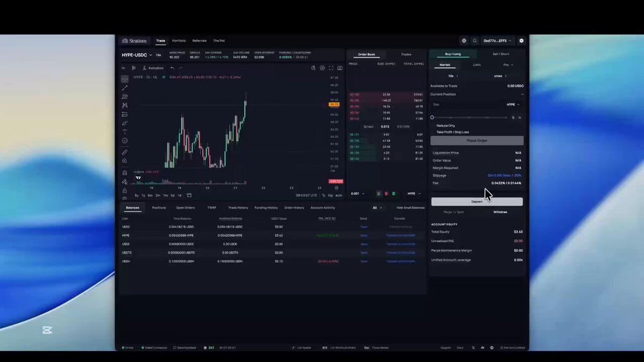The width and height of the screenshot is (644, 362).
Task: Select the trend line drawing tool
Action: (125, 87)
